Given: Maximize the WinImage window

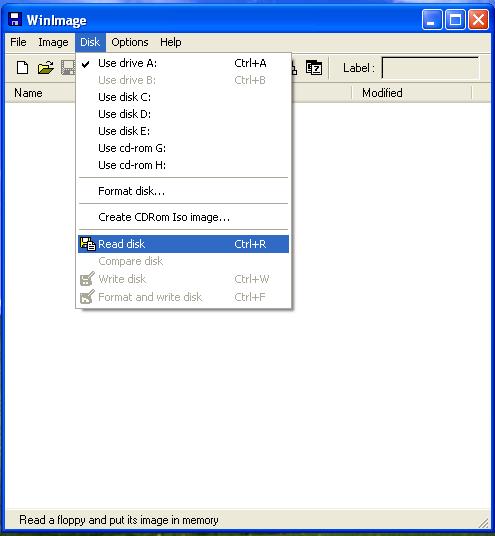Looking at the screenshot, I should pos(455,20).
